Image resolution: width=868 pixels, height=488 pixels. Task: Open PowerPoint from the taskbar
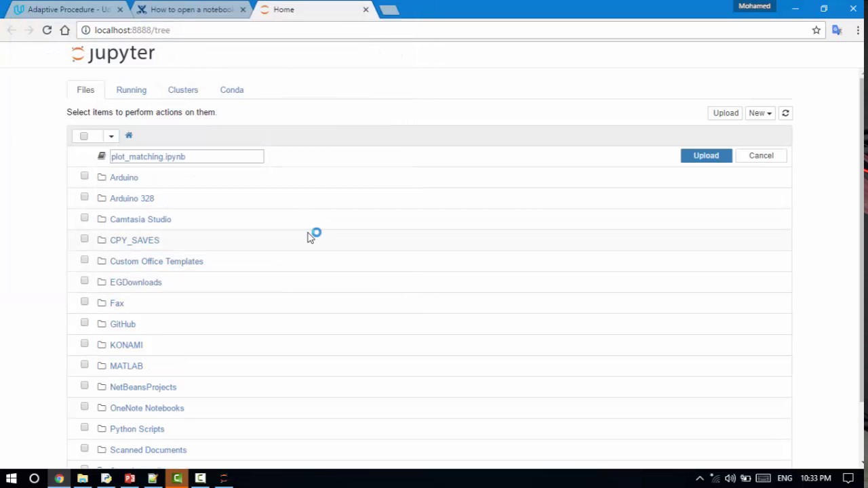(x=130, y=479)
